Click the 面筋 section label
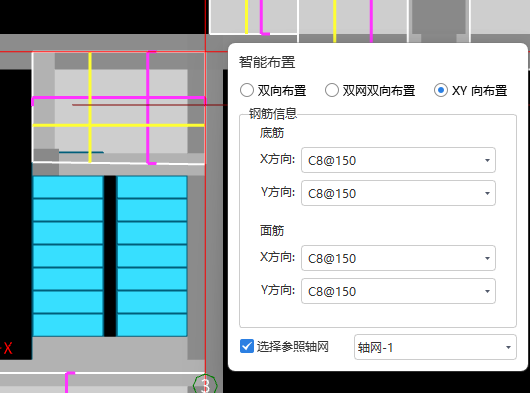The height and width of the screenshot is (393, 530). (x=272, y=231)
